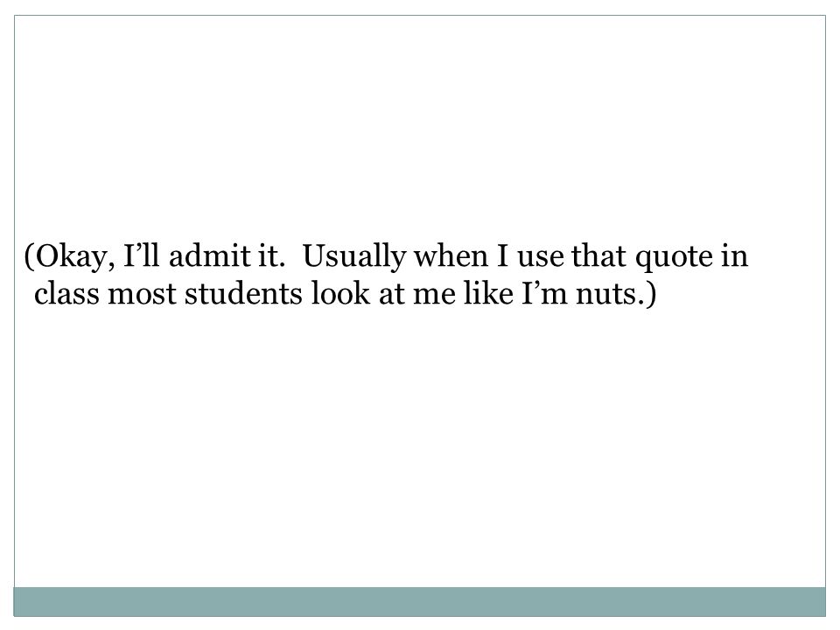Click the word "class" on second line
840x630 pixels.
66,294
